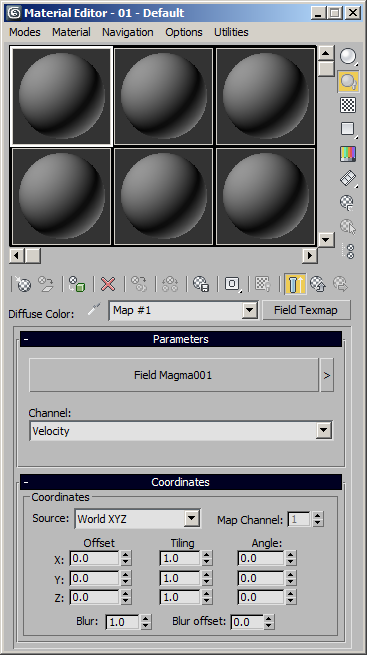Open the Navigation menu
The image size is (367, 655).
click(x=128, y=32)
